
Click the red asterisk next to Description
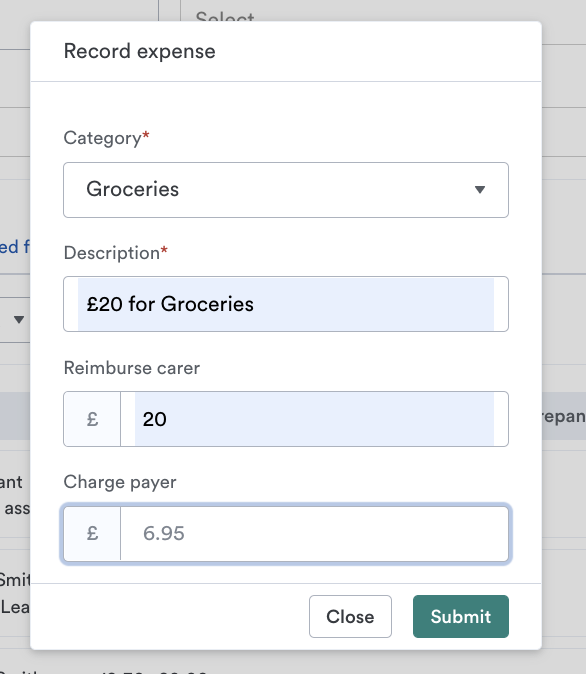pyautogui.click(x=164, y=250)
